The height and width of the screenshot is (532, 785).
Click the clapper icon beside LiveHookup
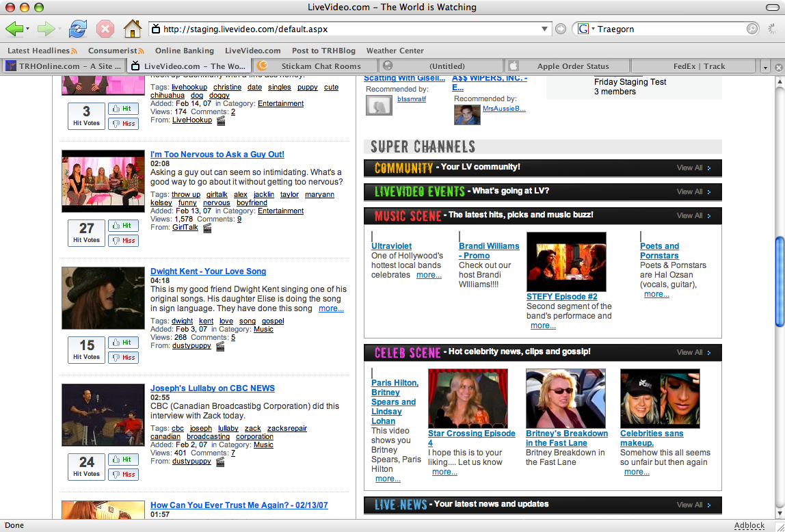pyautogui.click(x=221, y=120)
